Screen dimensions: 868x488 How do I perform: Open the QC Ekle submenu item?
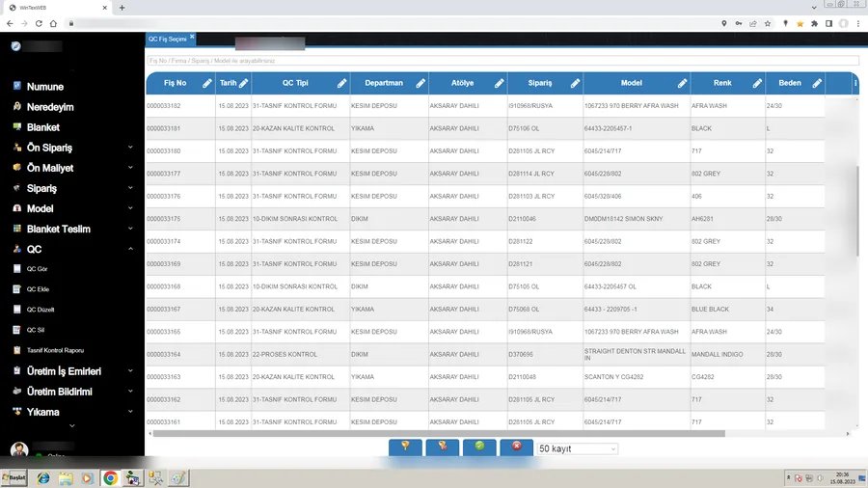click(38, 289)
